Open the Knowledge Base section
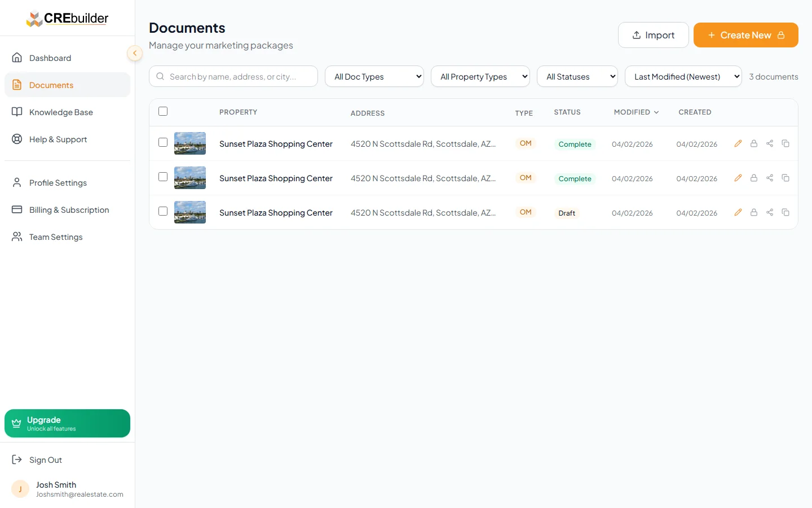The width and height of the screenshot is (812, 508). click(x=61, y=112)
